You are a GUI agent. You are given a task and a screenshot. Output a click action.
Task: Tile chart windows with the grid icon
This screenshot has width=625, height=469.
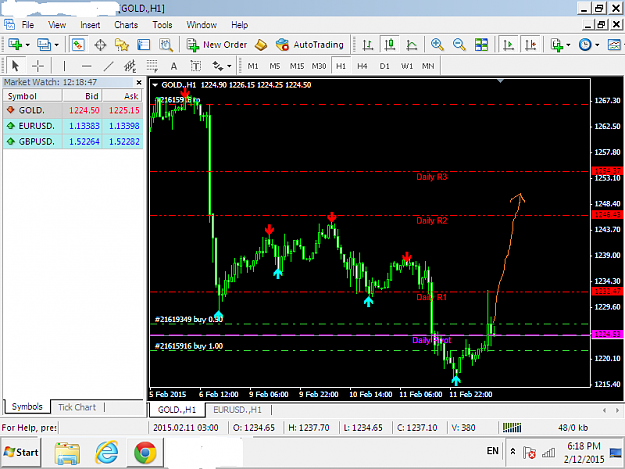[x=481, y=45]
